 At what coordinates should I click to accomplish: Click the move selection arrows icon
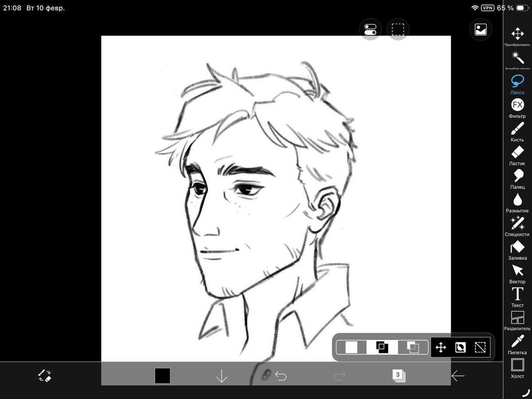441,347
